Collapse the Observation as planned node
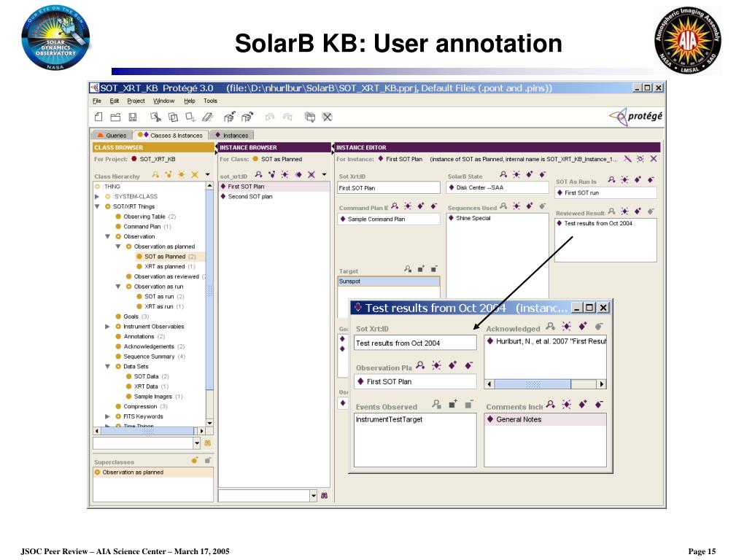The height and width of the screenshot is (560, 747). tap(117, 246)
